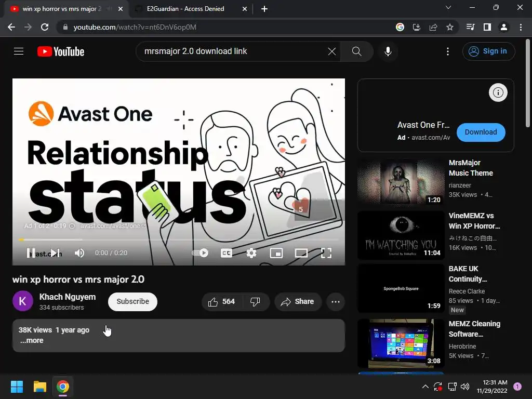Visit avast.com link on ad overlay
Image resolution: width=532 pixels, height=399 pixels.
coord(113,226)
